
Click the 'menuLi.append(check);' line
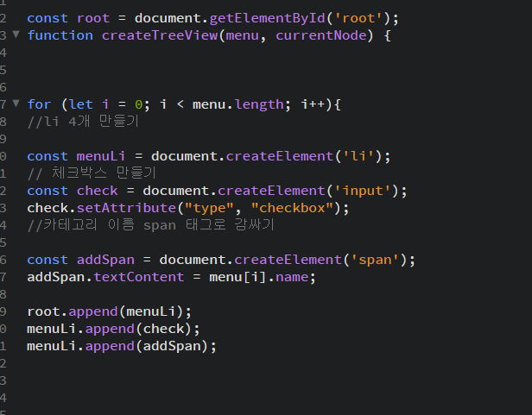point(113,330)
